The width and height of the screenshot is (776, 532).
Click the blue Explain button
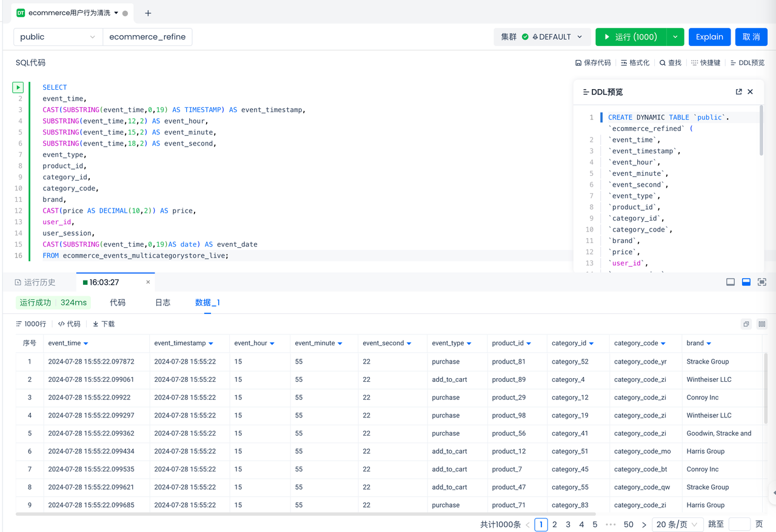tap(709, 37)
